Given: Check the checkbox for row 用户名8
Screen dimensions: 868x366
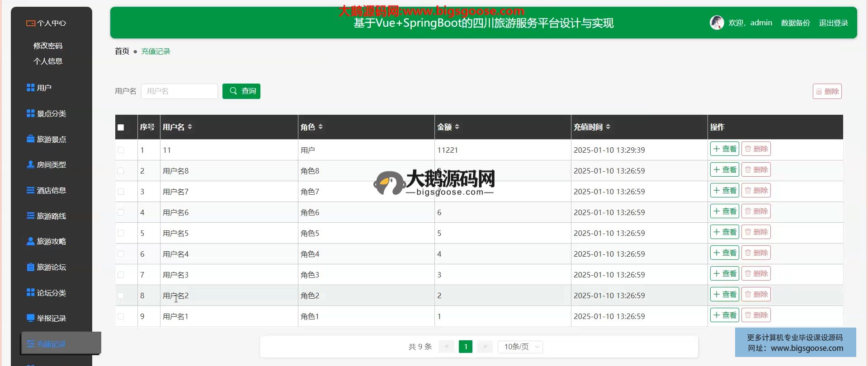Looking at the screenshot, I should (121, 171).
